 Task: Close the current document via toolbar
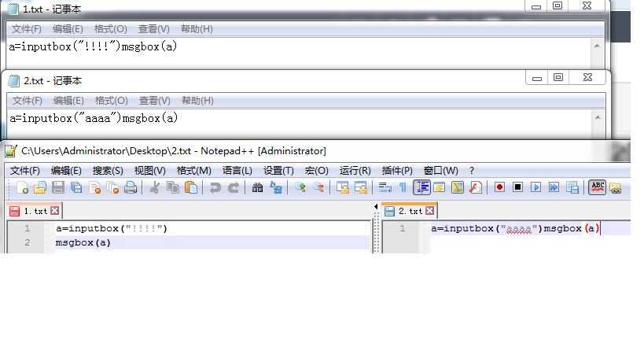[94, 188]
